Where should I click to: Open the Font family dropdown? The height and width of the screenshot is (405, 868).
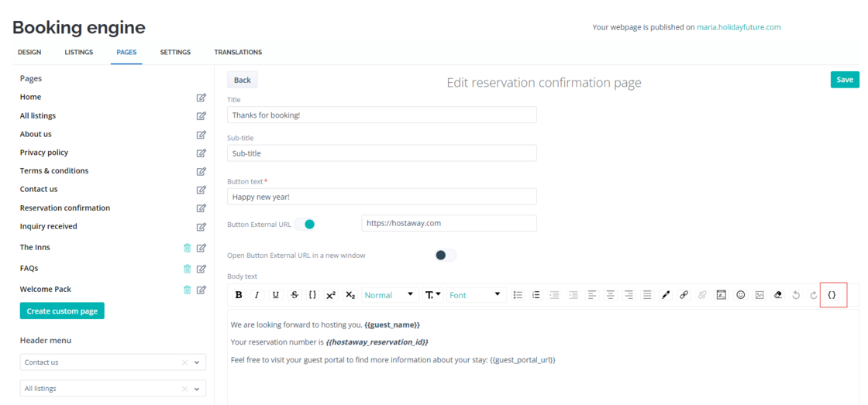click(476, 295)
